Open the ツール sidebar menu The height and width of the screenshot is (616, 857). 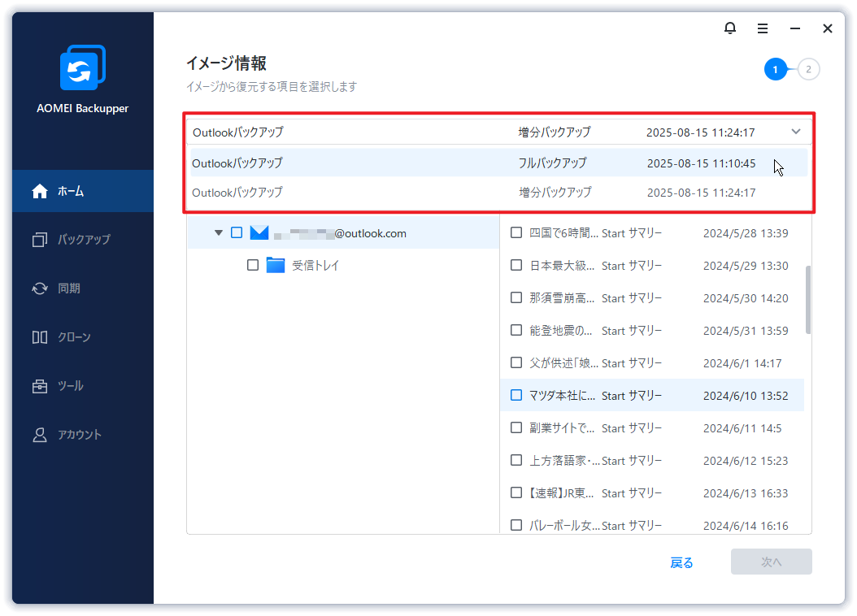83,385
